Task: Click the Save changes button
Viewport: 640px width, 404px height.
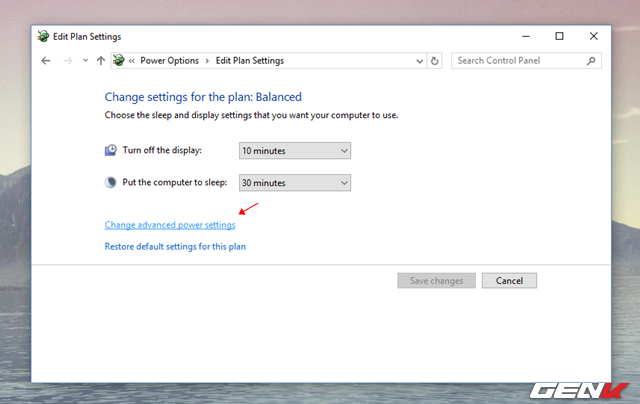Action: [436, 281]
